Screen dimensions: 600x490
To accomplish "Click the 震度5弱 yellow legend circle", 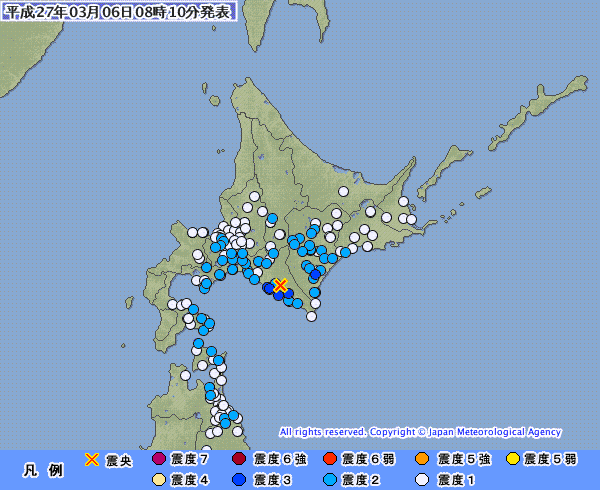I will (513, 459).
